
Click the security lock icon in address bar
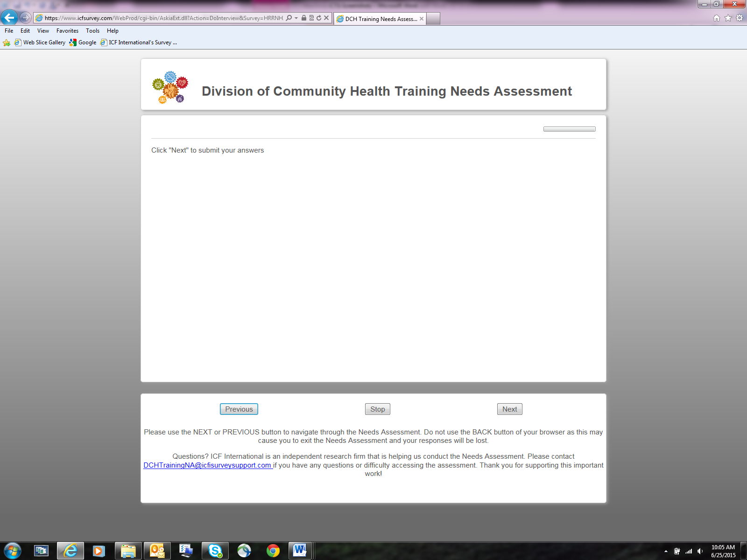[304, 18]
